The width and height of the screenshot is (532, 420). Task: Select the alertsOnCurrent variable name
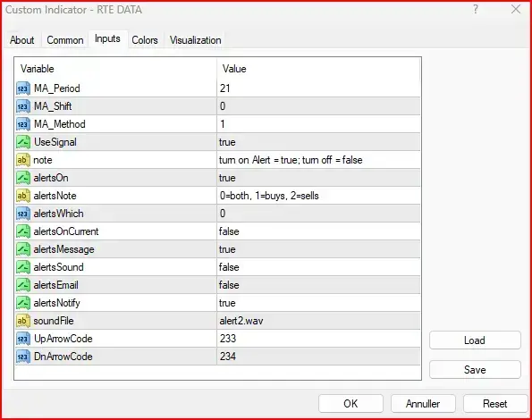click(66, 231)
